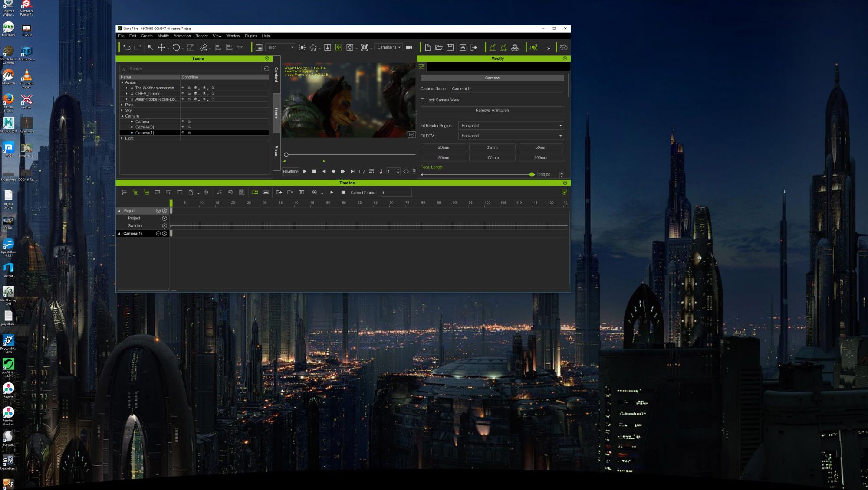Toggle visibility eye of The Wolfman-assassin
The width and height of the screenshot is (868, 490).
coord(183,88)
